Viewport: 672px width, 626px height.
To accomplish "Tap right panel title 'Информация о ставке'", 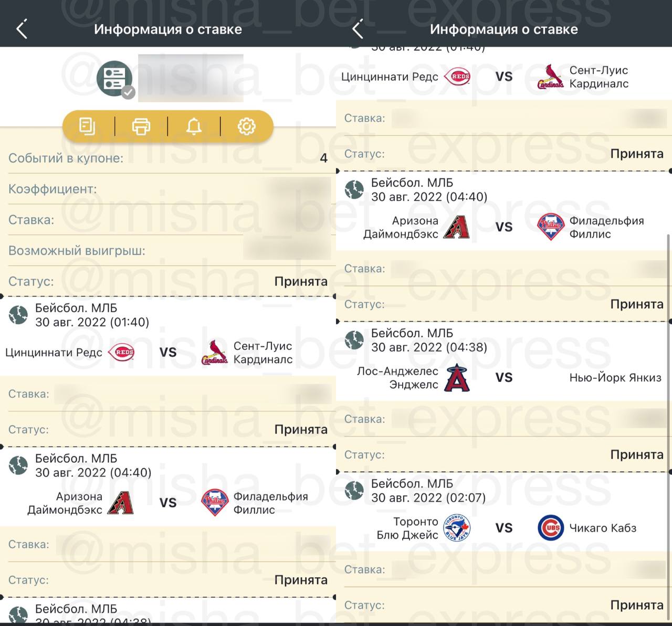I will pyautogui.click(x=504, y=29).
